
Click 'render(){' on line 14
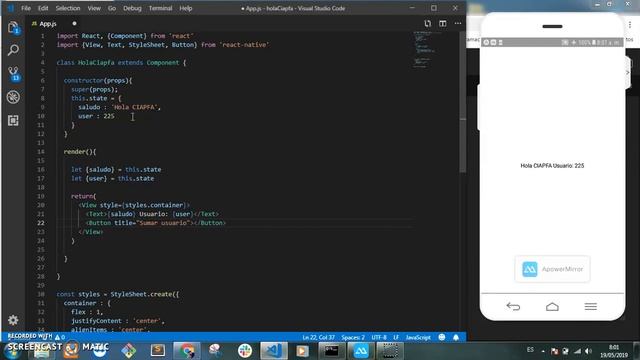(x=80, y=151)
